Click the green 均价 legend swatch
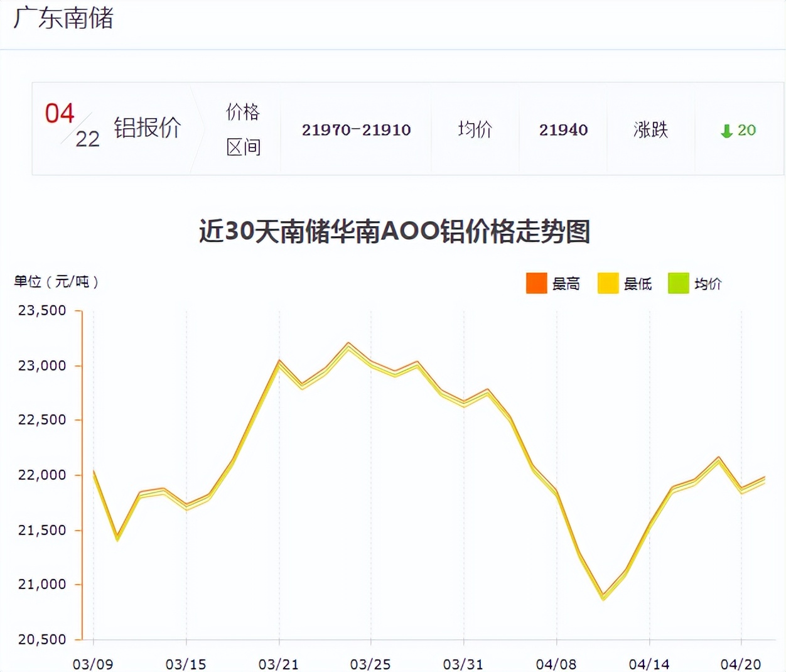786x672 pixels. pos(678,283)
